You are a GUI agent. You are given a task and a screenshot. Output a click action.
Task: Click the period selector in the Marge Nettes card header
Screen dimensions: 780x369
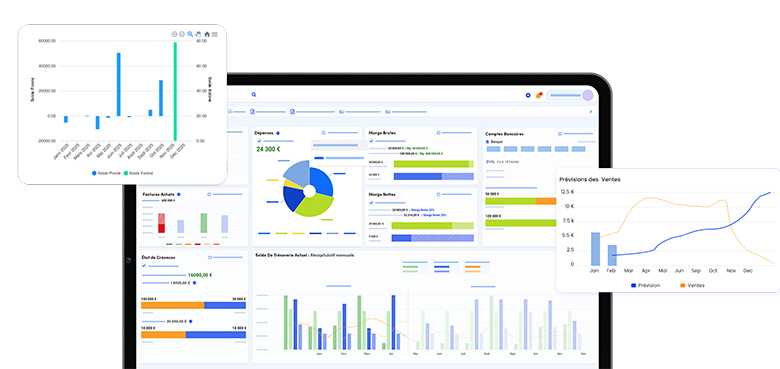point(454,194)
